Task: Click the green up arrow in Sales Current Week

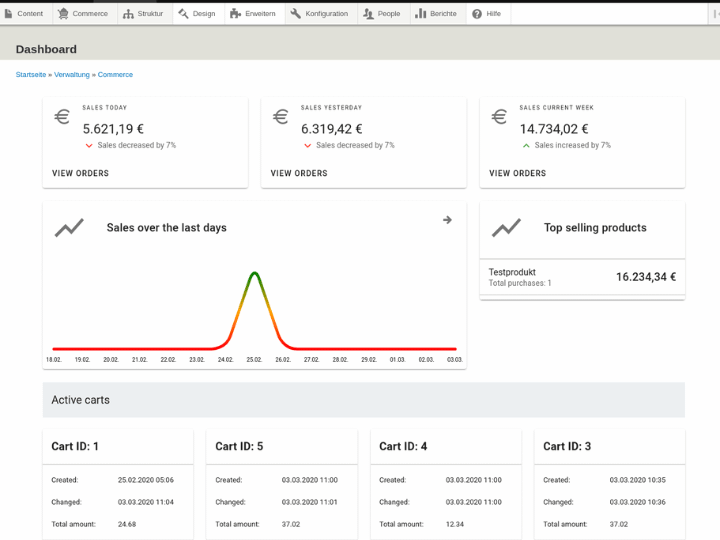Action: [x=526, y=146]
